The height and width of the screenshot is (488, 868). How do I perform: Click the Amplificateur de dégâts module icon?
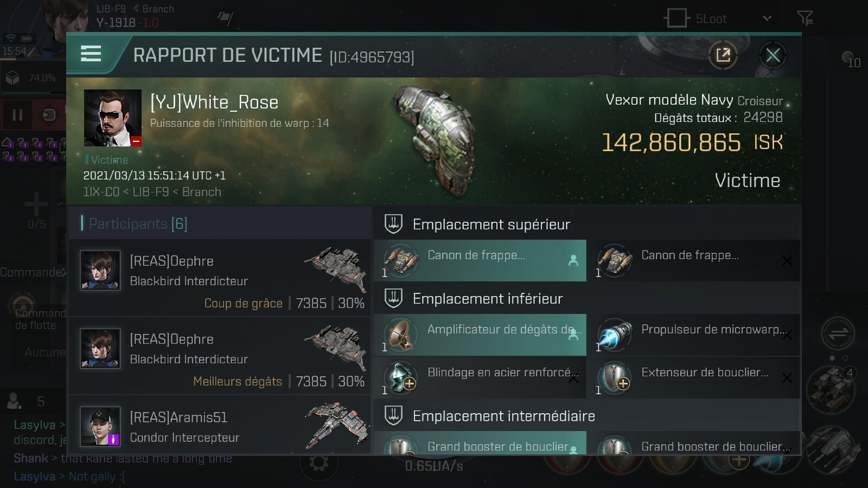tap(401, 335)
